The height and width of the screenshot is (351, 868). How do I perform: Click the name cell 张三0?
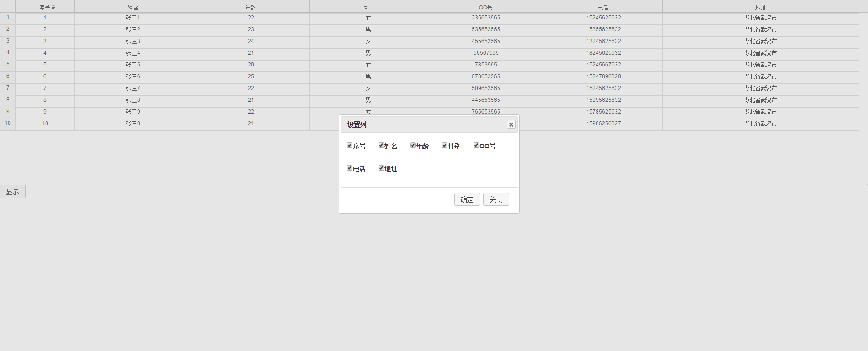click(133, 123)
